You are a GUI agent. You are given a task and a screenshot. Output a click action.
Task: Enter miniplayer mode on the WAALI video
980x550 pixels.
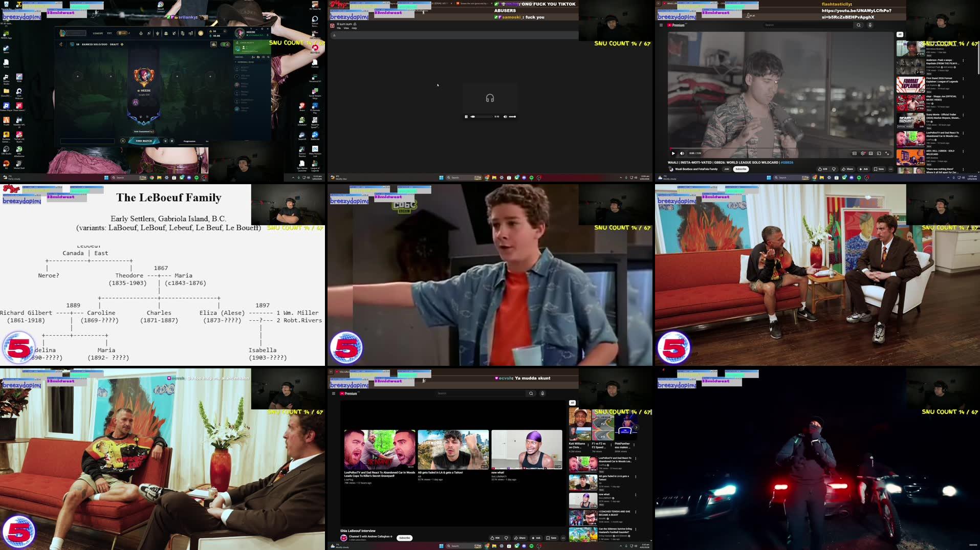click(871, 153)
